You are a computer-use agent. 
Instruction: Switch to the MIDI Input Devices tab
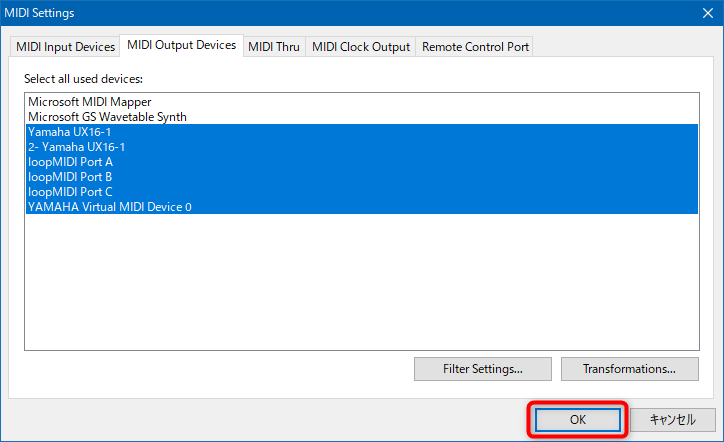pyautogui.click(x=65, y=47)
